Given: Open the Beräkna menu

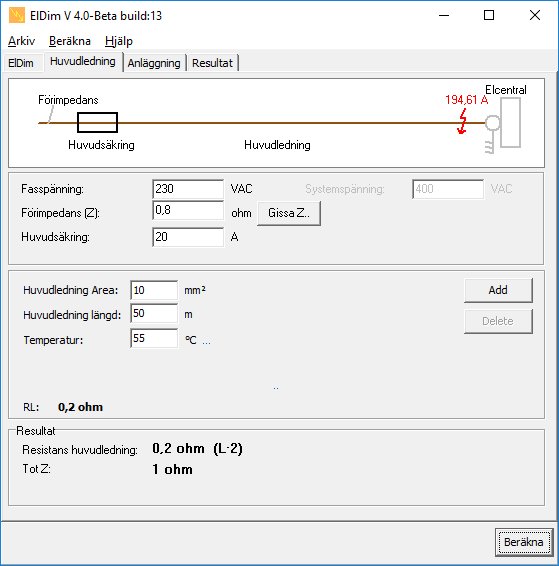Looking at the screenshot, I should click(x=70, y=41).
